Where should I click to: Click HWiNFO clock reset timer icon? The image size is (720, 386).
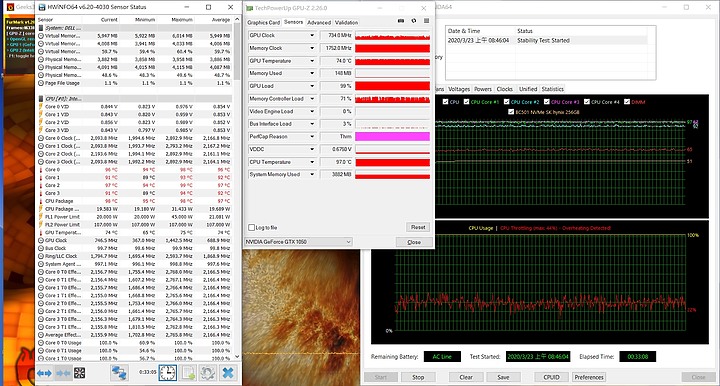pos(168,373)
